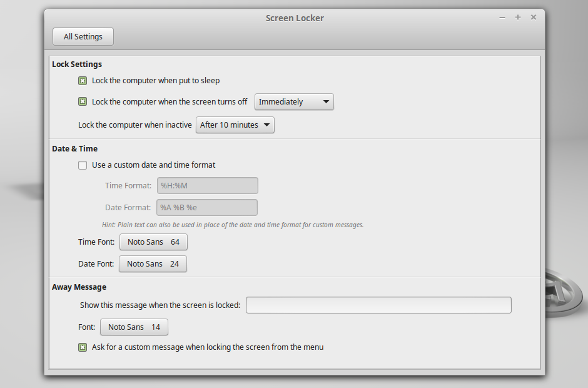
Task: Close the Screen Locker window
Action: point(534,18)
